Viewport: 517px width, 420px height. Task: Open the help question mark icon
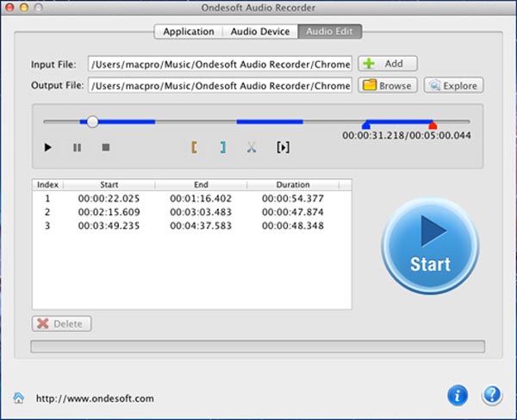click(492, 395)
